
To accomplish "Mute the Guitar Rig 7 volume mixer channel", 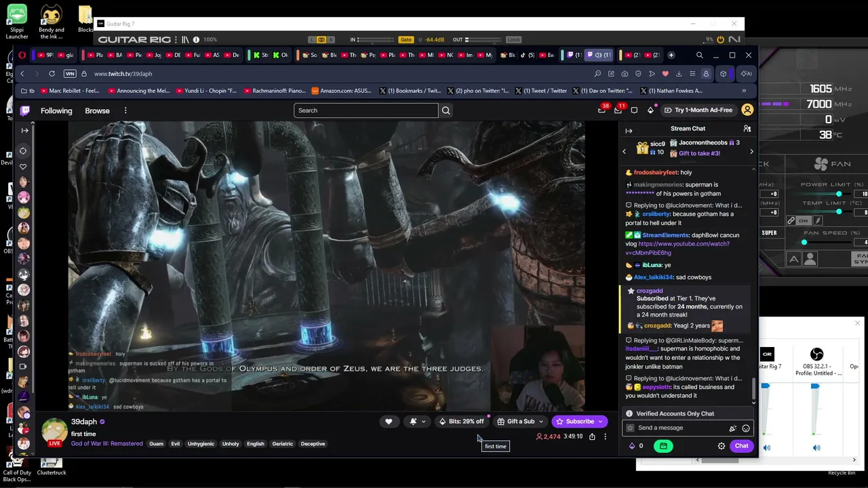I will point(766,448).
